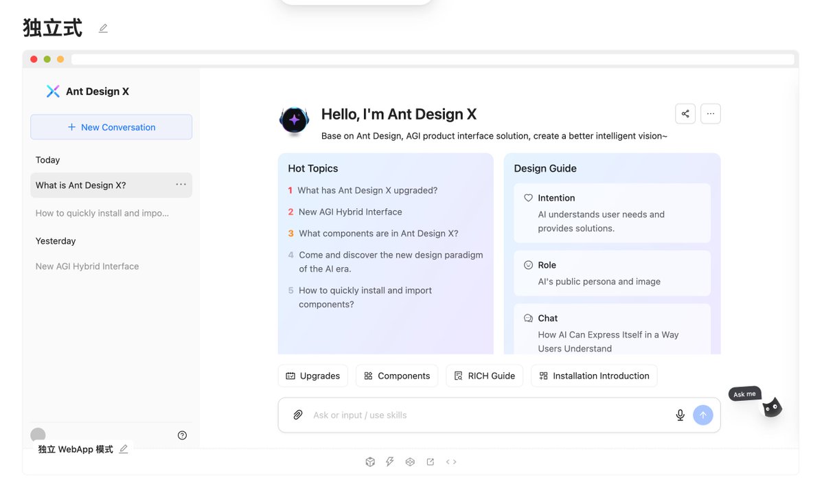Viewport: 824px width, 504px height.
Task: Click the microphone voice input icon
Action: click(680, 415)
